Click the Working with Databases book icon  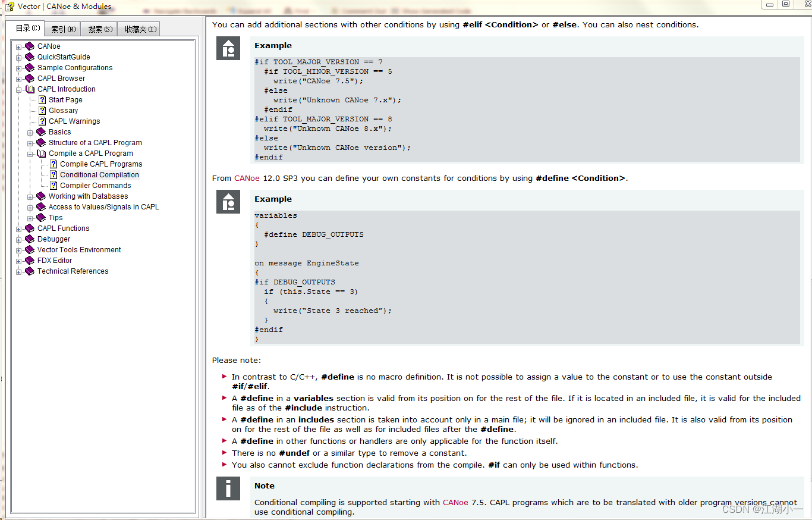(x=41, y=196)
